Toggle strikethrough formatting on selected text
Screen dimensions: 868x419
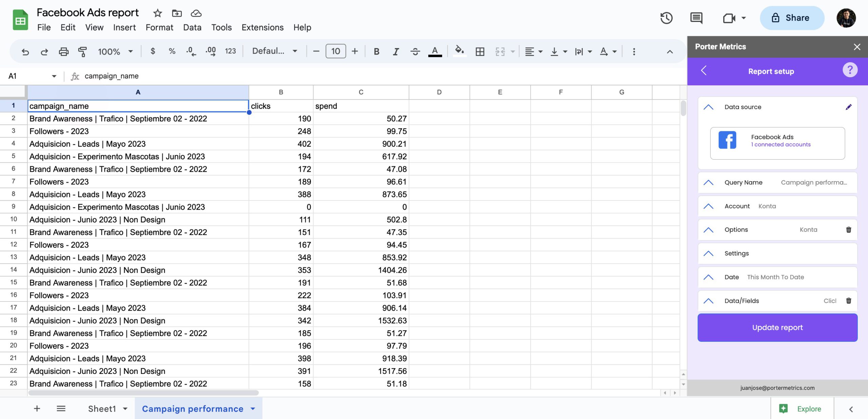tap(415, 51)
